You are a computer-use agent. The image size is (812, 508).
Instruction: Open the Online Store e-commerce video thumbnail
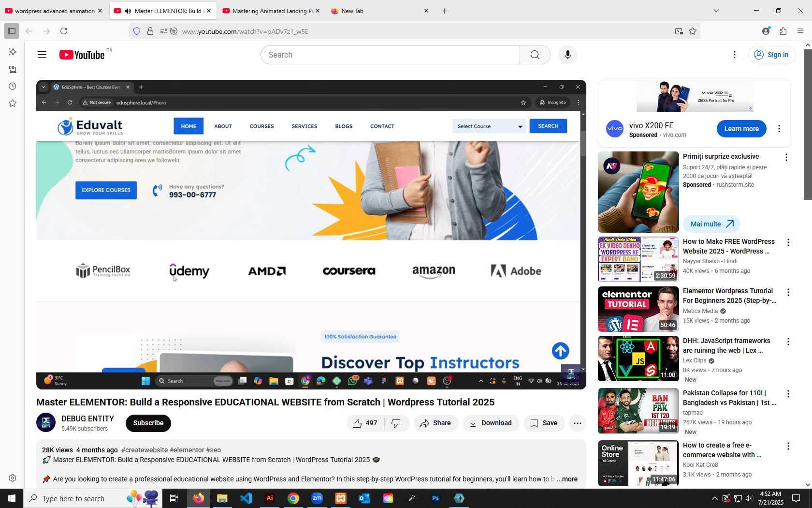tap(638, 463)
